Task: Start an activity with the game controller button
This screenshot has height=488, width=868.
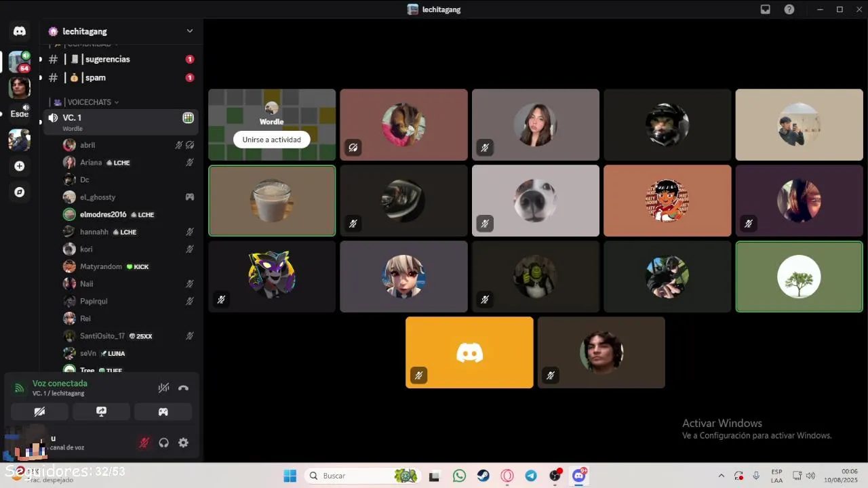Action: pyautogui.click(x=163, y=411)
